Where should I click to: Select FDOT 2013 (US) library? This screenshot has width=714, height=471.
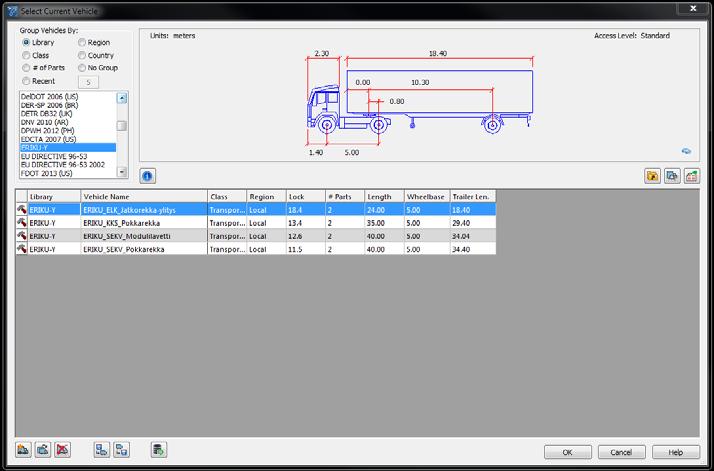click(68, 173)
